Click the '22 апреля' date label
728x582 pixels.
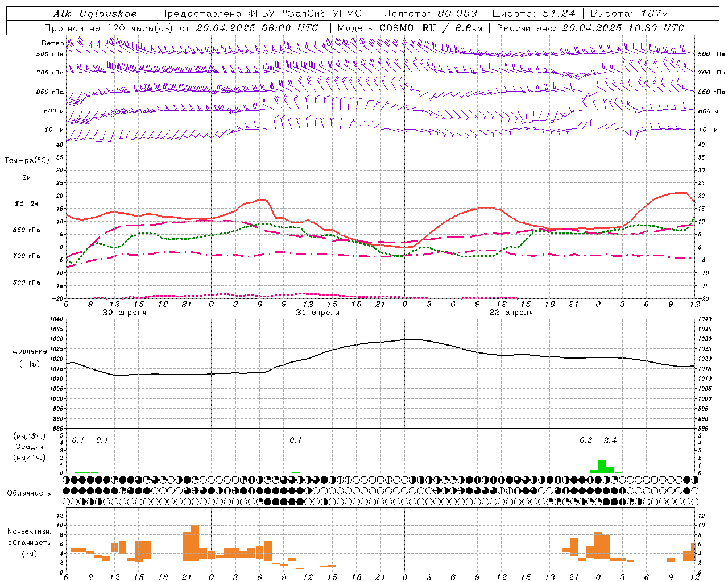[511, 313]
